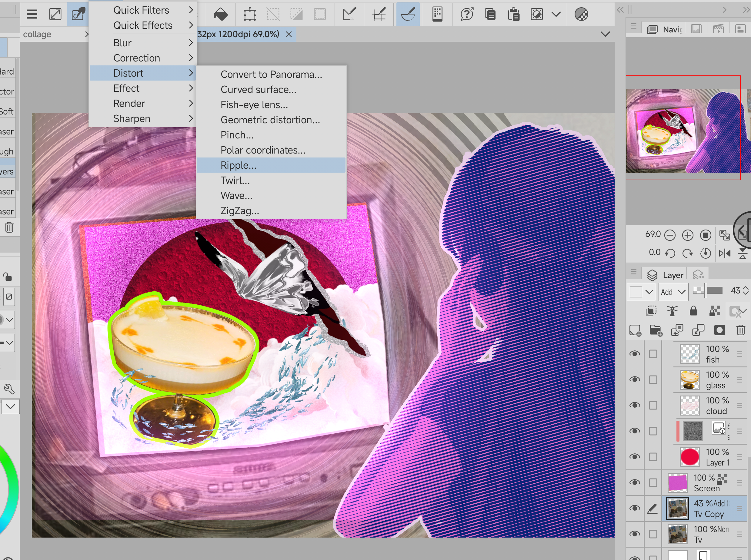Hide the fish layer with its eye icon
The image size is (751, 560).
click(x=635, y=353)
